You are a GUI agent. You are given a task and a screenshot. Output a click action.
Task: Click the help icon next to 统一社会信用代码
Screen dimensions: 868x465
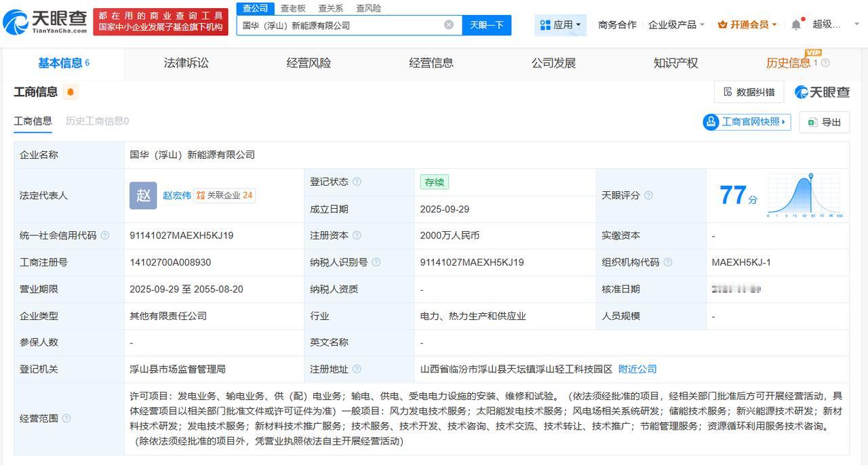[104, 235]
